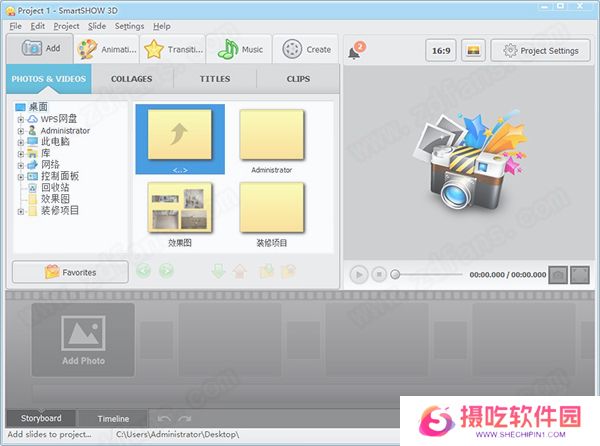Open the Help menu
This screenshot has width=600, height=446.
(x=162, y=26)
